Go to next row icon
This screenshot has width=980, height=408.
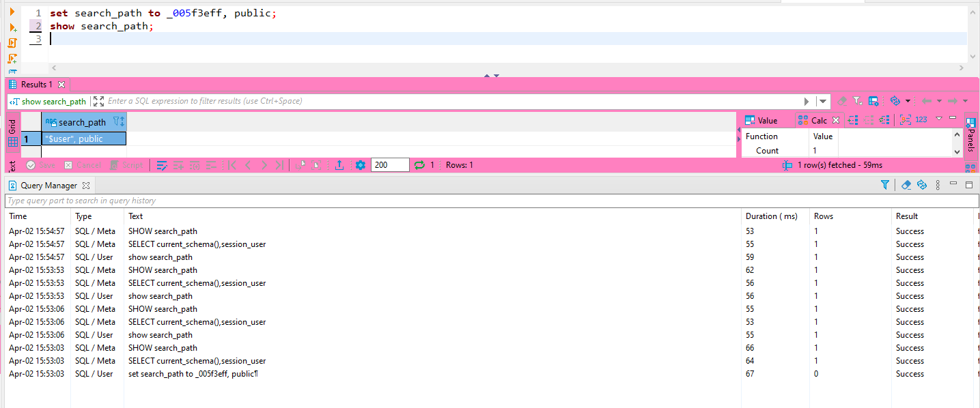[264, 165]
